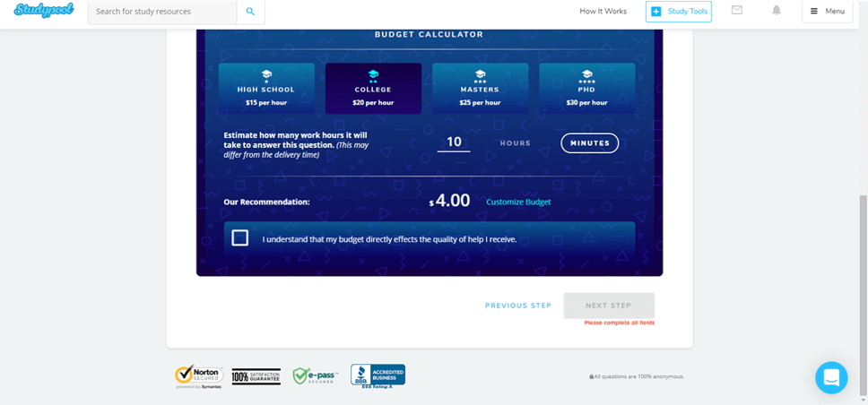Select the PhD $30 per hour level

(x=586, y=89)
